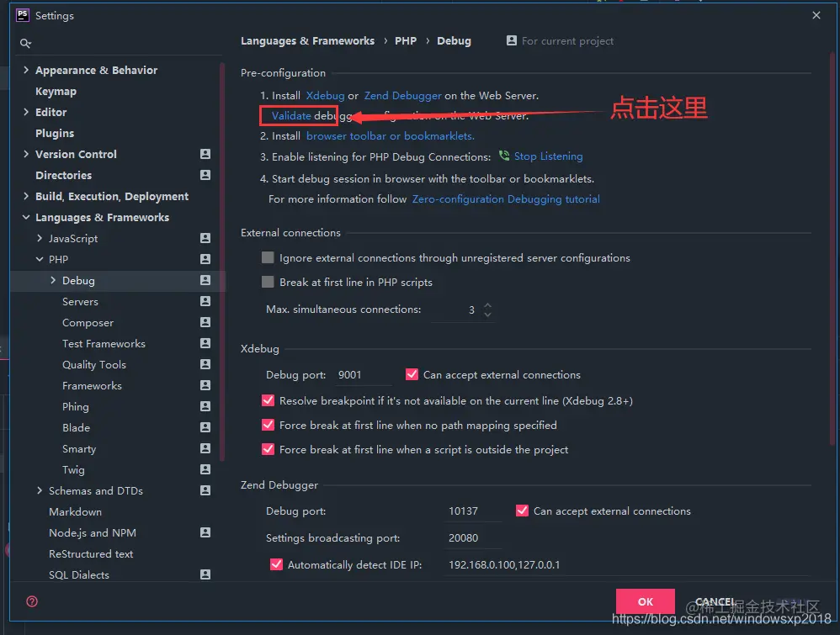Expand the JavaScript node

pos(39,238)
